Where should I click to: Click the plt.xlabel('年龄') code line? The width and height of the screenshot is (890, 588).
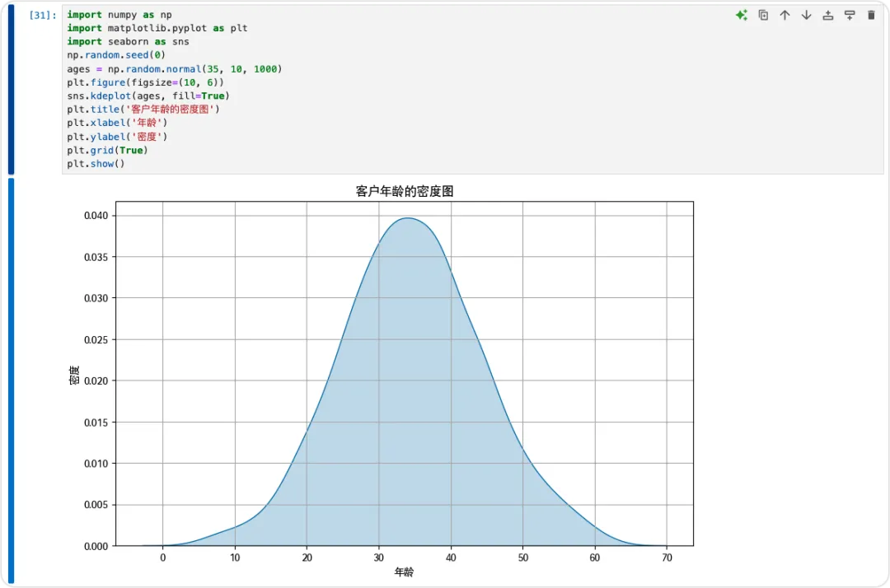[117, 123]
